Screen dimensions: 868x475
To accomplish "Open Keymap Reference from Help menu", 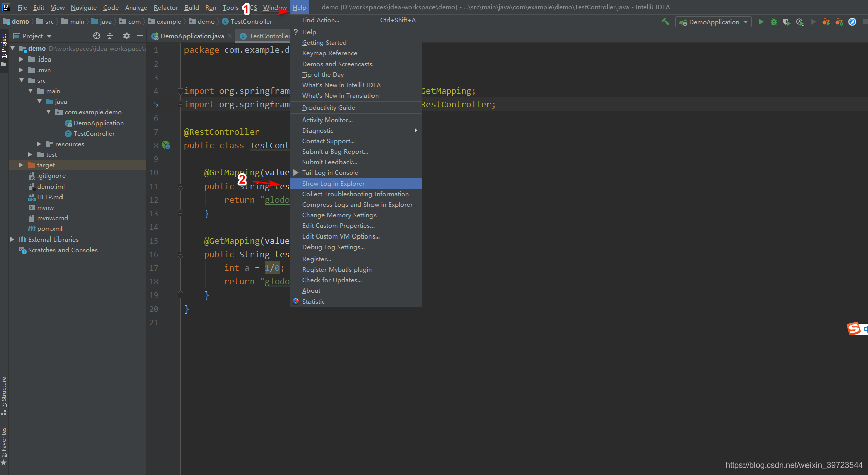I will 356,53.
